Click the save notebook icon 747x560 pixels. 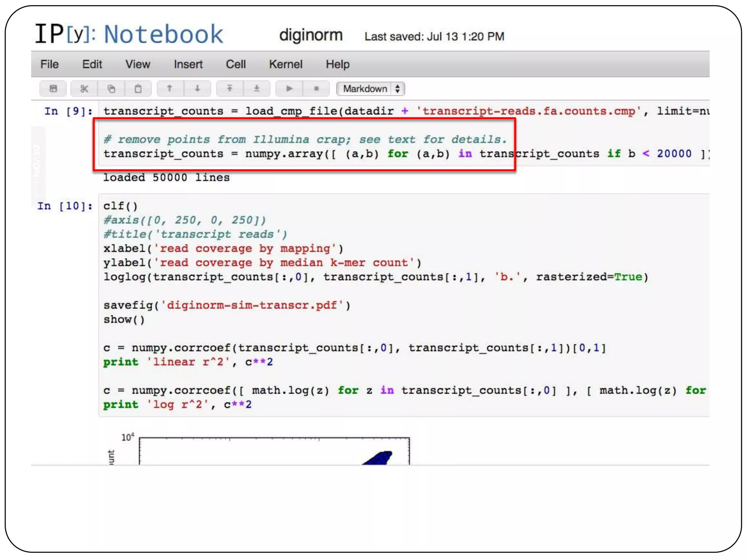[53, 89]
